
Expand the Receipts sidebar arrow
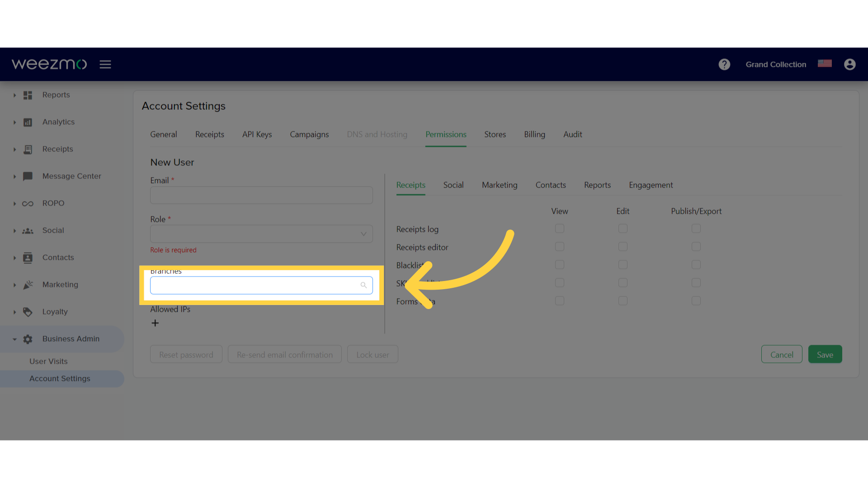(14, 150)
